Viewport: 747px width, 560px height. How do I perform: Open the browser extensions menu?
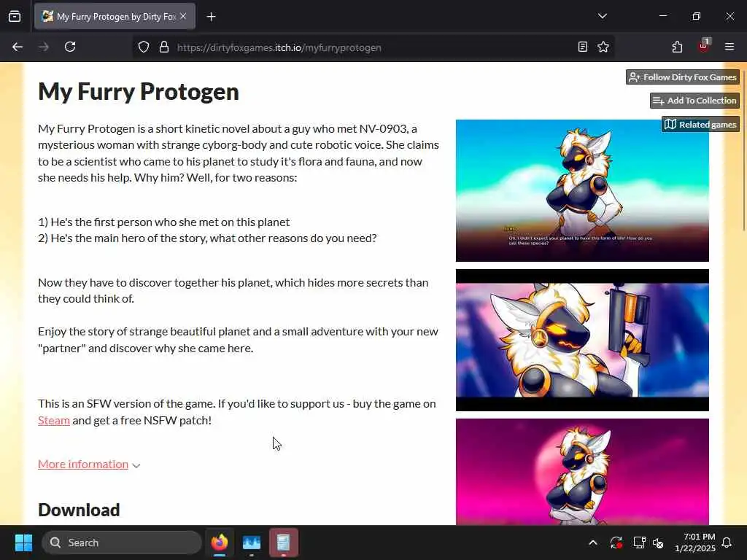coord(677,47)
